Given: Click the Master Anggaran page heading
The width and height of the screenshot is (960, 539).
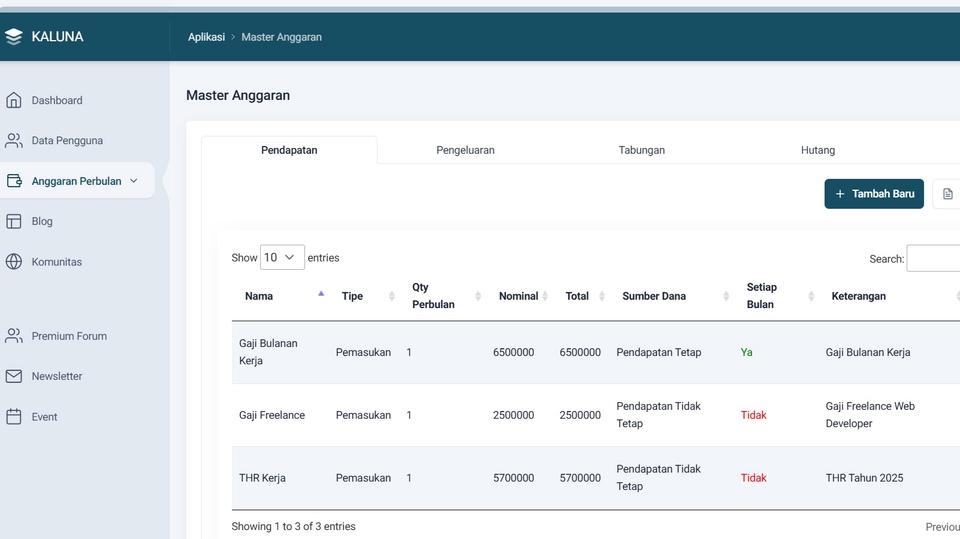Looking at the screenshot, I should (x=238, y=96).
